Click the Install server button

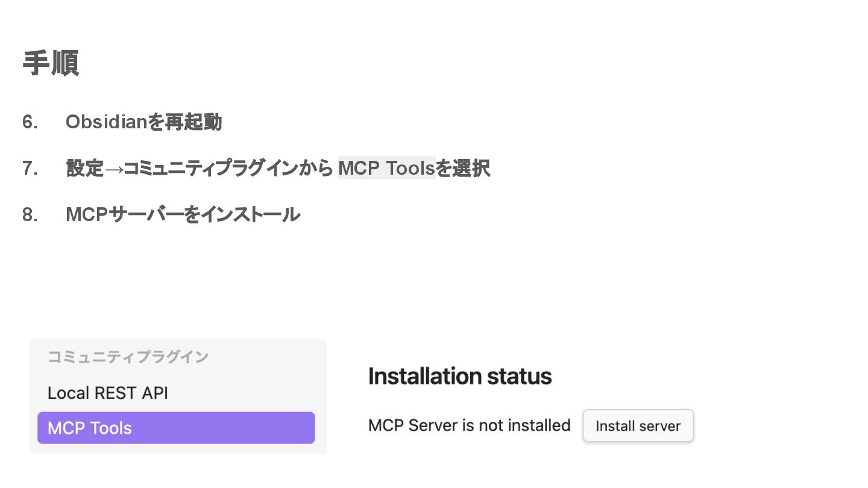coord(638,425)
